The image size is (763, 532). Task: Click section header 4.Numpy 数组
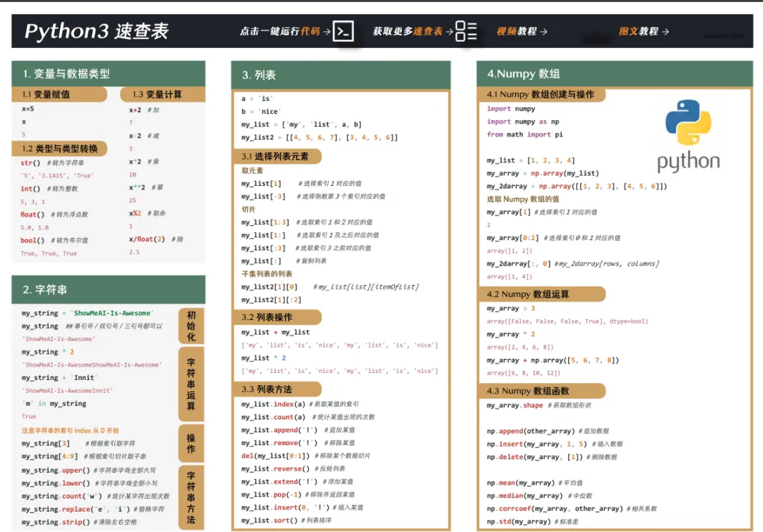pyautogui.click(x=615, y=74)
